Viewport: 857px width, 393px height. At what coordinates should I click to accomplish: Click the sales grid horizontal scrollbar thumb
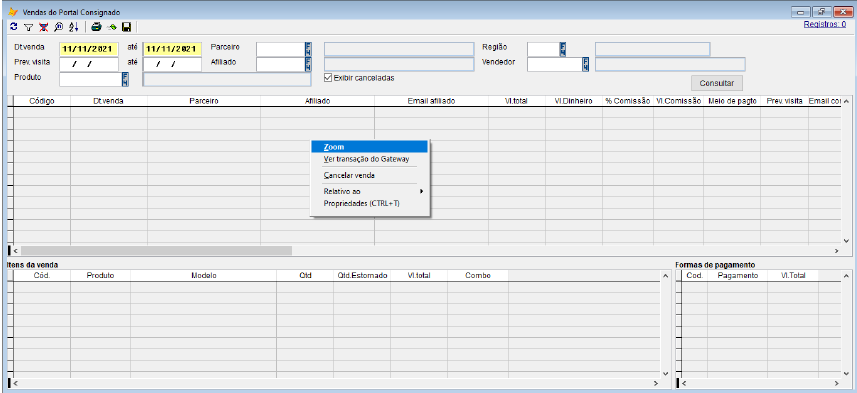pos(156,250)
